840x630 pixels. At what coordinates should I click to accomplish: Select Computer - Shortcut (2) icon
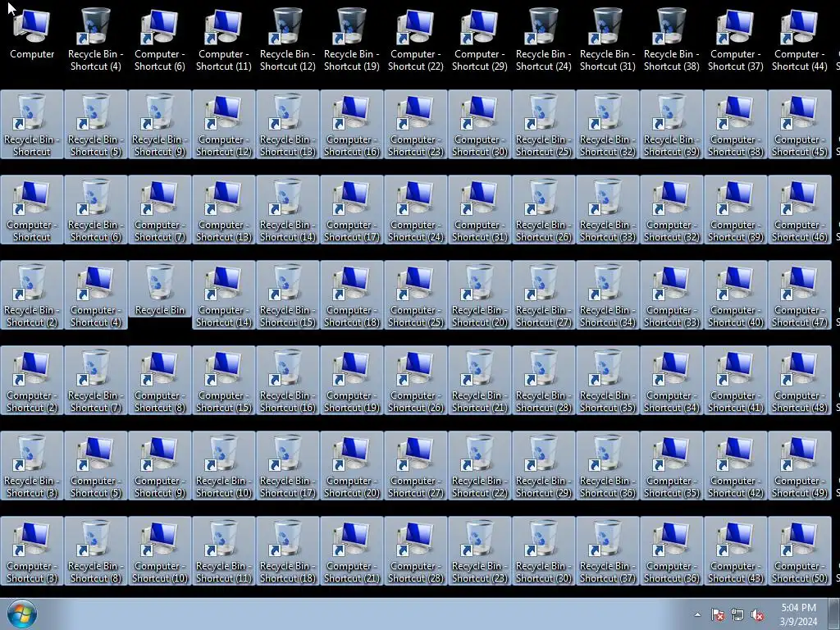(x=32, y=380)
